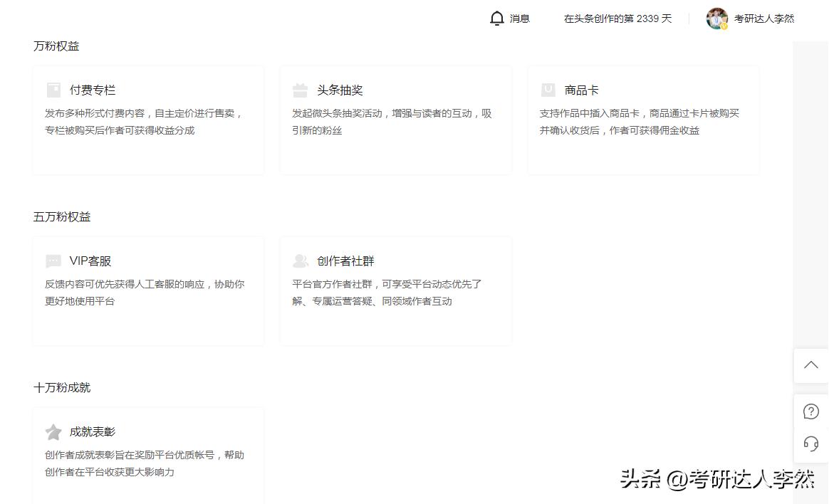Open the 付费专栏 benefit card
The image size is (829, 504).
point(147,119)
